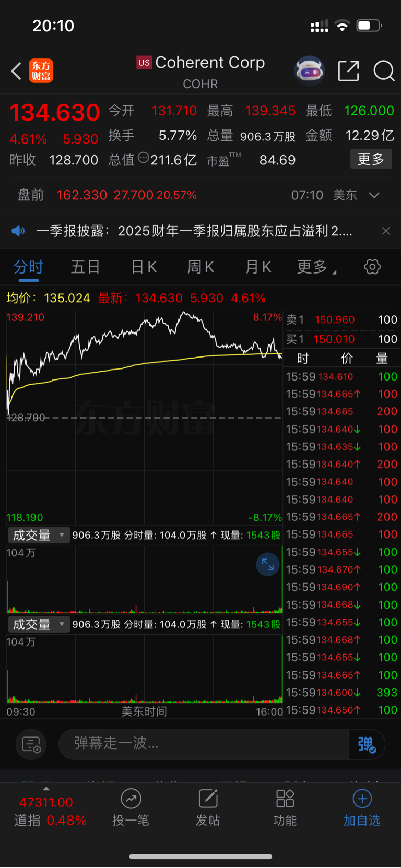Tap the 134.635 trade row
The image size is (401, 868).
[342, 447]
